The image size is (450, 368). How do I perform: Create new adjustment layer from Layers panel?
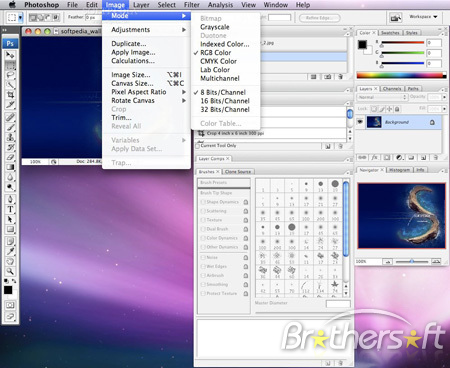[399, 157]
